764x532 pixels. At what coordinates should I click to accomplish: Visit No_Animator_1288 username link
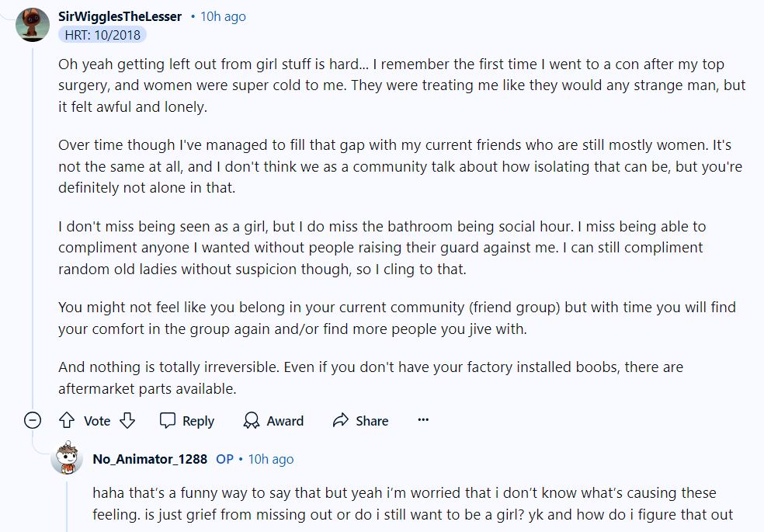[150, 459]
